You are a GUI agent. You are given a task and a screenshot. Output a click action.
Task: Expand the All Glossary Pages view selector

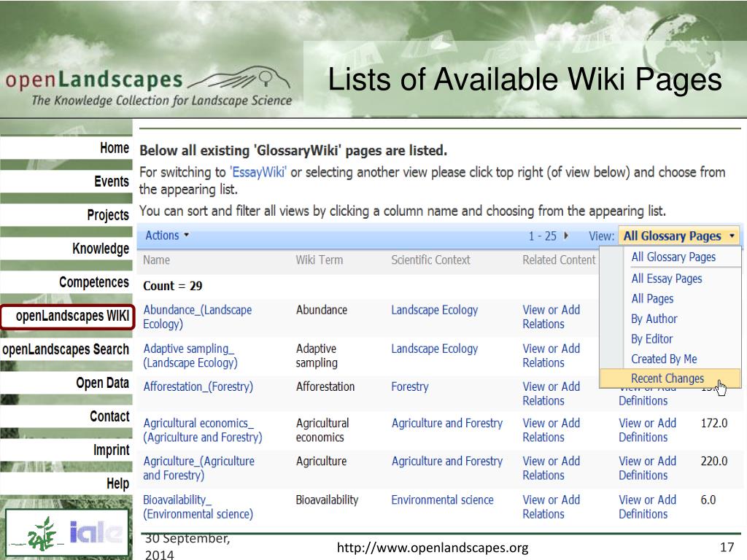point(679,236)
